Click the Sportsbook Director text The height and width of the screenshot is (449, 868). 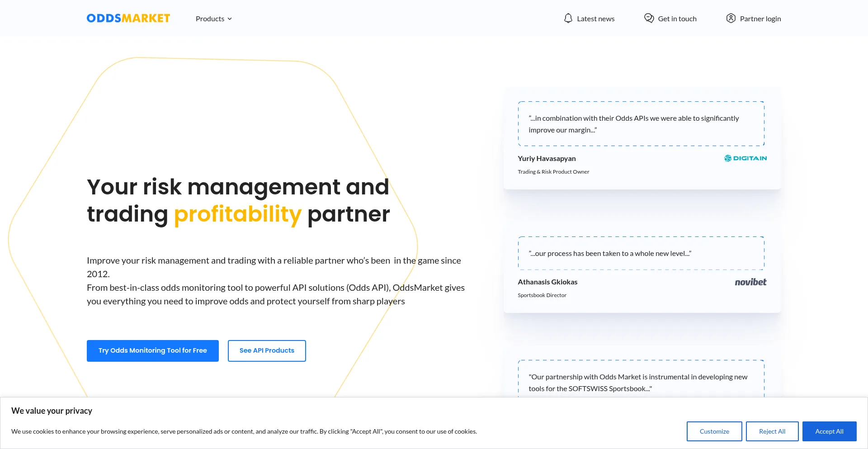pos(542,295)
